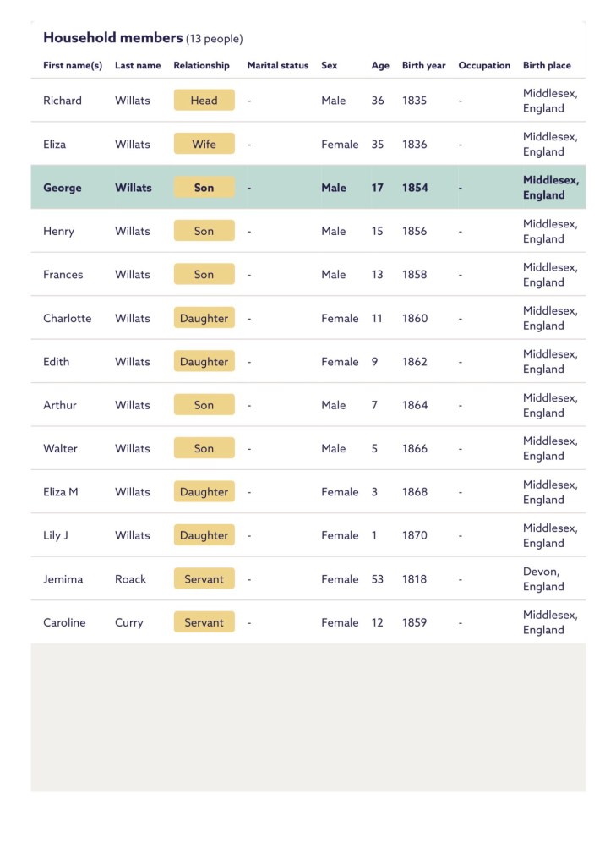Click the Wife relationship badge
The image size is (616, 865).
pos(204,144)
